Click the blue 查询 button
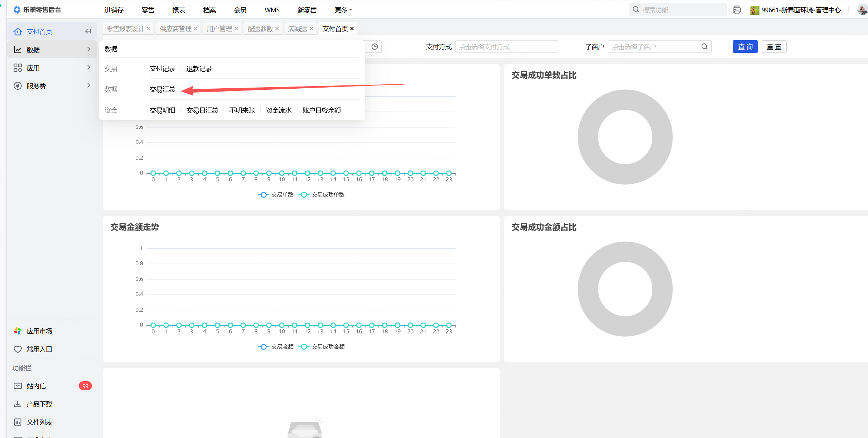The image size is (868, 438). coord(745,47)
